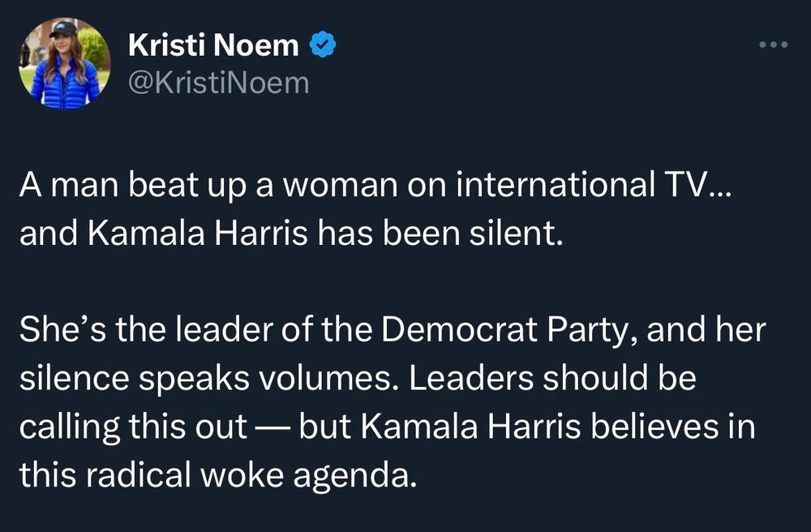Screen dimensions: 811x532
Task: Click the words 'international TV...'
Action: (594, 185)
